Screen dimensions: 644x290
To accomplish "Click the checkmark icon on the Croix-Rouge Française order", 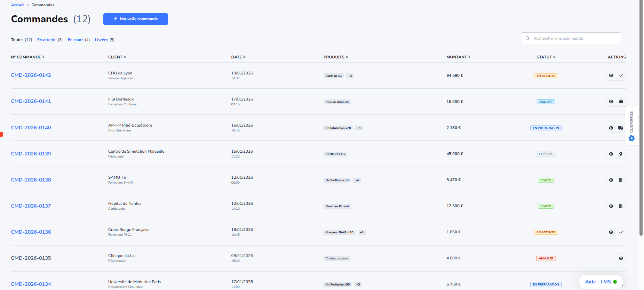I will pos(621,232).
